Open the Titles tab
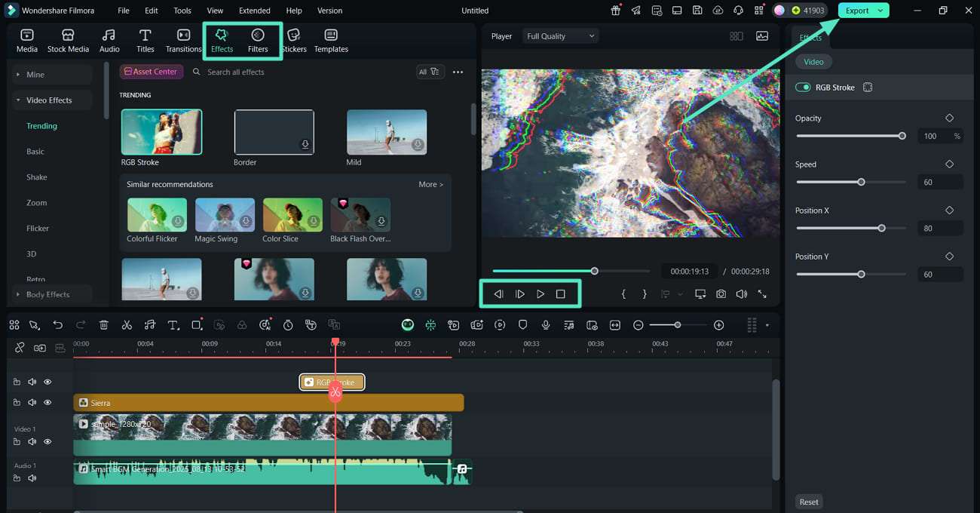The width and height of the screenshot is (980, 513). pos(145,41)
